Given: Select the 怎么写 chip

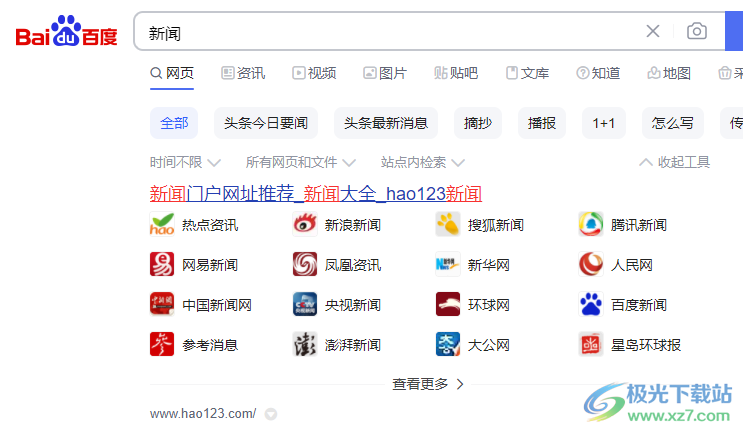Looking at the screenshot, I should (x=672, y=123).
